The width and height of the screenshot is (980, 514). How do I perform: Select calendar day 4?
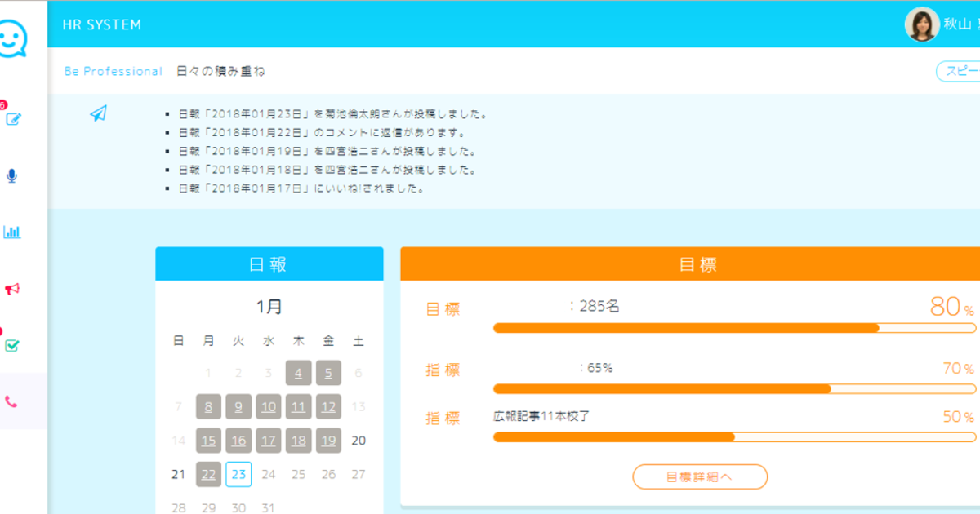(x=298, y=373)
